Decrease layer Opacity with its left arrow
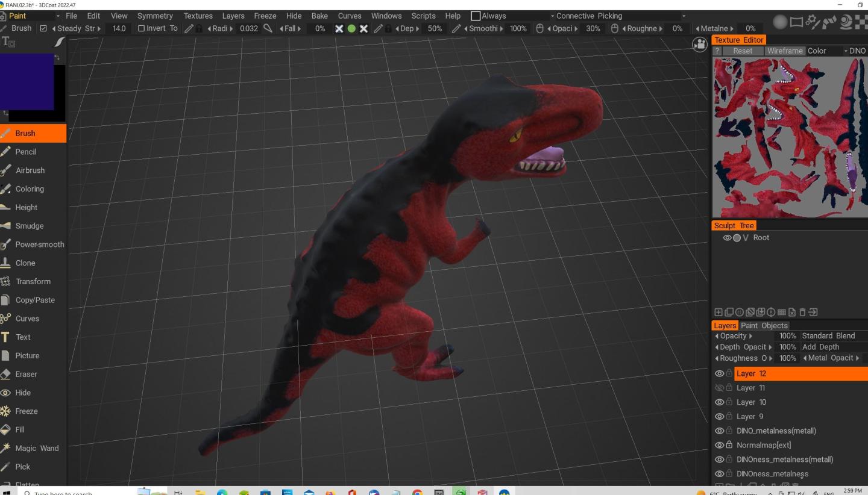This screenshot has height=495, width=868. pyautogui.click(x=717, y=336)
